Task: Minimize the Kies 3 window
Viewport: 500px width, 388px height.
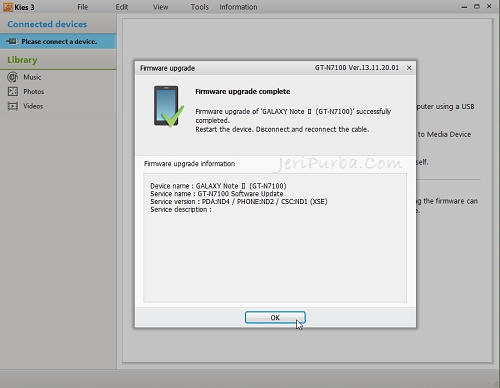Action: 464,7
